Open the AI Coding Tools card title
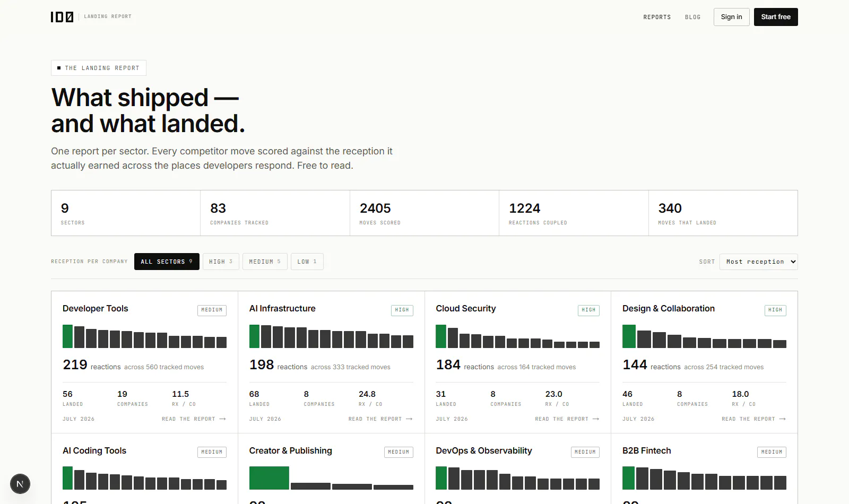The image size is (849, 504). point(94,451)
